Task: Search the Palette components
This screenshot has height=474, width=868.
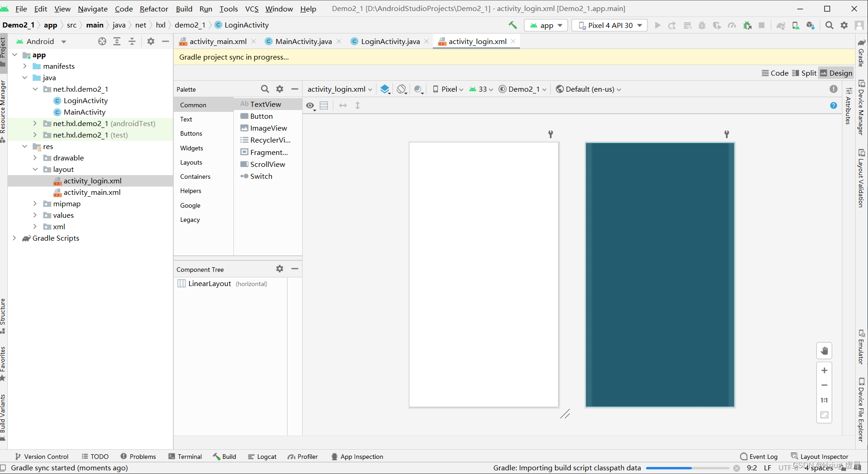Action: point(265,89)
